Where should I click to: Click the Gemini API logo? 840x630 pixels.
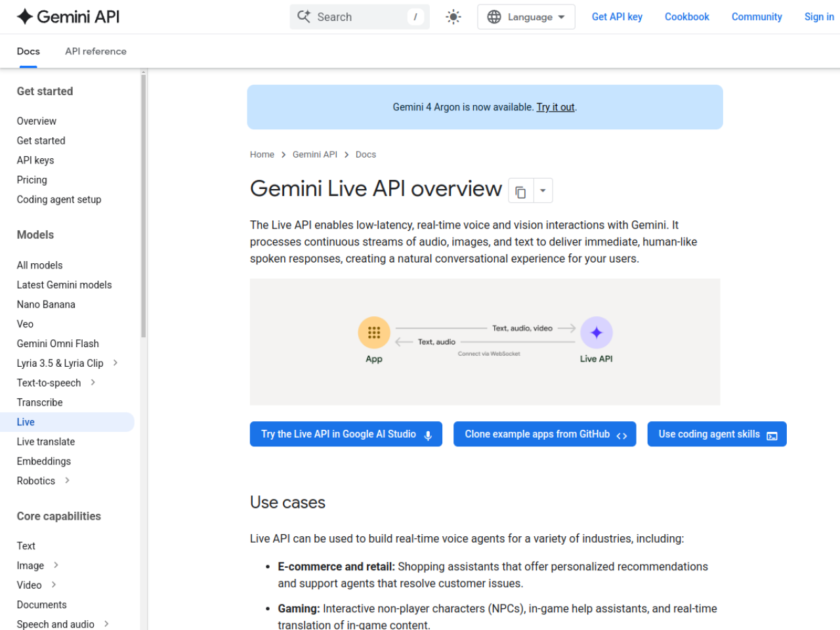click(x=68, y=17)
